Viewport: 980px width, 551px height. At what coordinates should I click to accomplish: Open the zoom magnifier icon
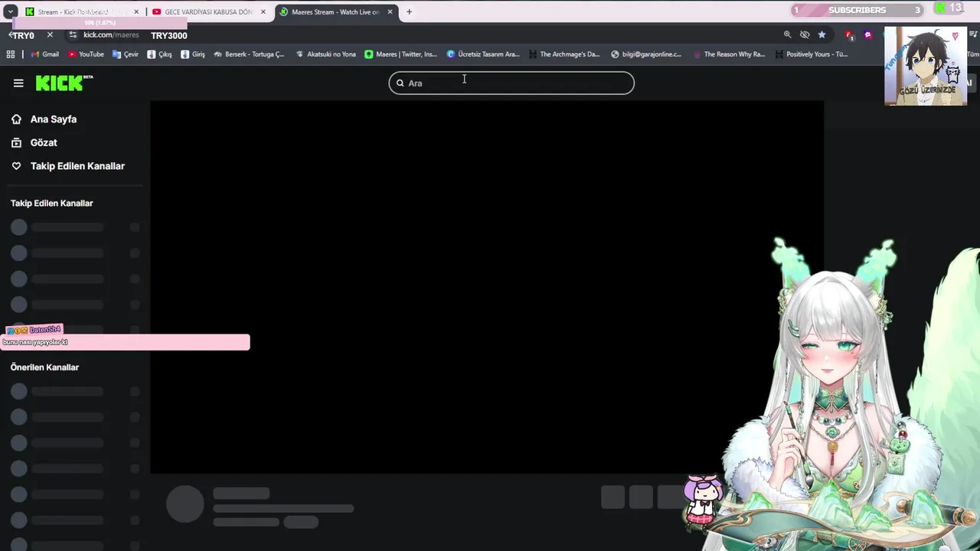pos(787,35)
